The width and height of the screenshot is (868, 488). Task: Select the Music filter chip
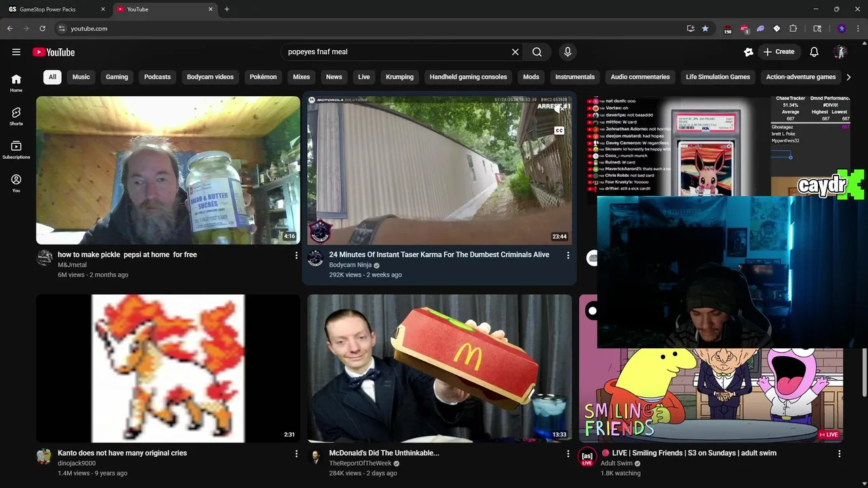pyautogui.click(x=81, y=77)
